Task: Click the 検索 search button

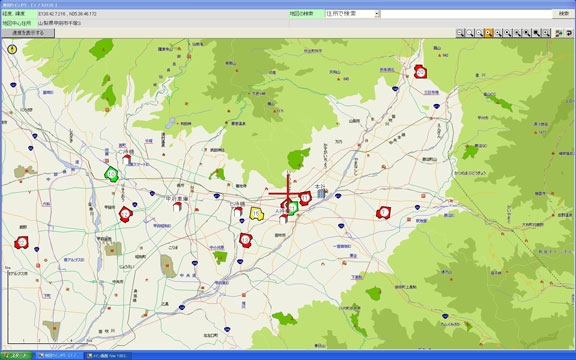Action: point(563,14)
